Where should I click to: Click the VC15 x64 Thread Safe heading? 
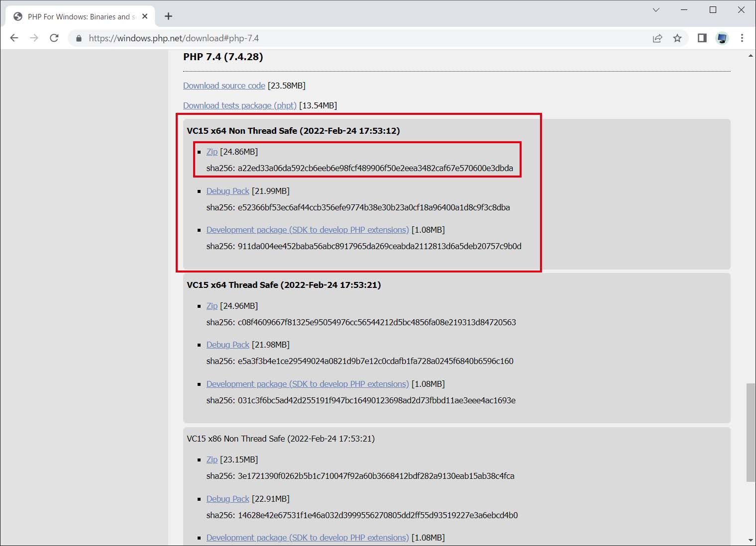tap(284, 285)
